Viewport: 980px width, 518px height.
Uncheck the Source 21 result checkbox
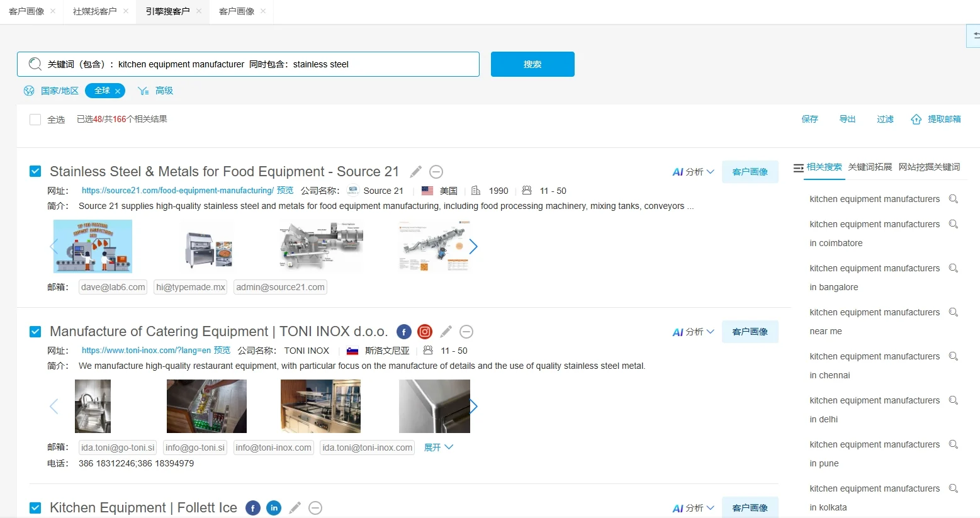pyautogui.click(x=35, y=171)
